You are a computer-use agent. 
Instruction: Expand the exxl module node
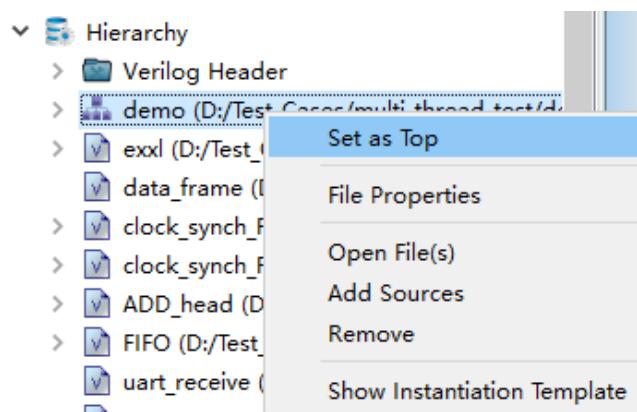pyautogui.click(x=58, y=149)
